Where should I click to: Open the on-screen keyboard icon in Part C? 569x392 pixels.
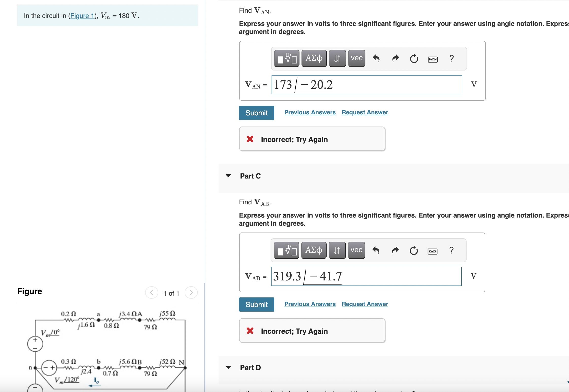[x=433, y=251]
